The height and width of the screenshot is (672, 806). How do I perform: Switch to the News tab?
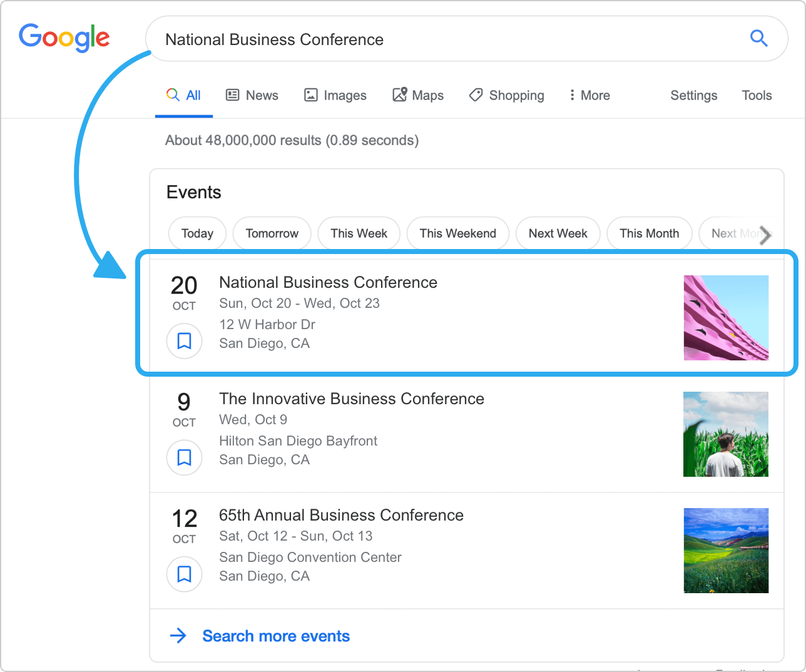[x=252, y=95]
